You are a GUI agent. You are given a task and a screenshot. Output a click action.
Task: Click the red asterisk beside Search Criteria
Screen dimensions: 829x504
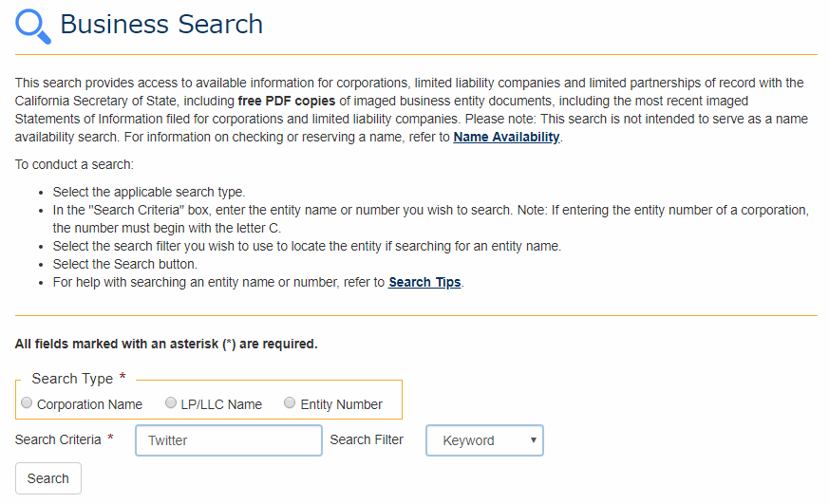tap(110, 439)
